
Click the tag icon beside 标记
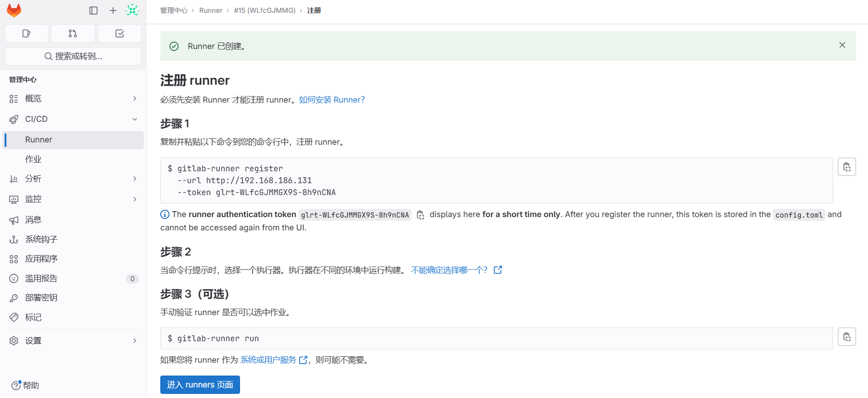pyautogui.click(x=14, y=317)
